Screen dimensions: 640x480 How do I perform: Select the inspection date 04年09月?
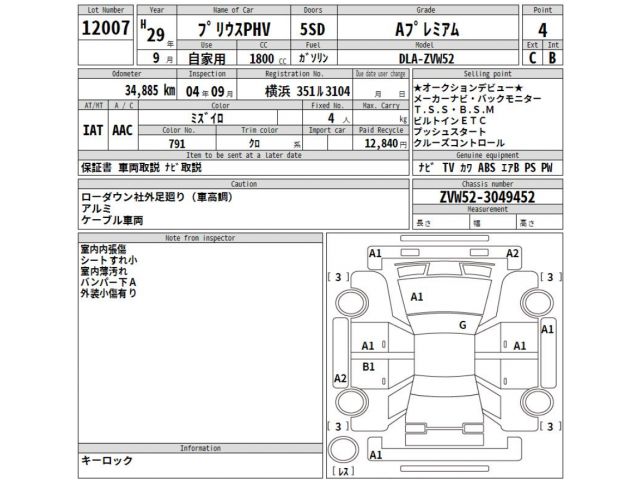click(x=209, y=91)
